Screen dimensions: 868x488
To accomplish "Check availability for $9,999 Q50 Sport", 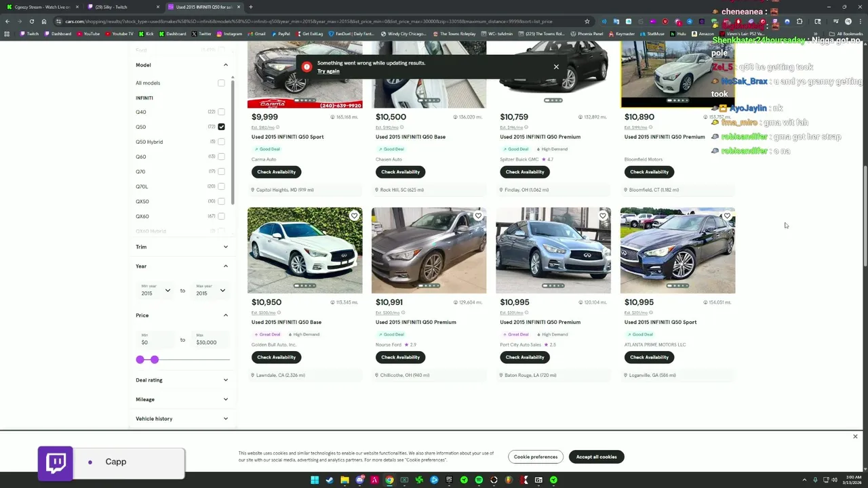I will pos(276,172).
